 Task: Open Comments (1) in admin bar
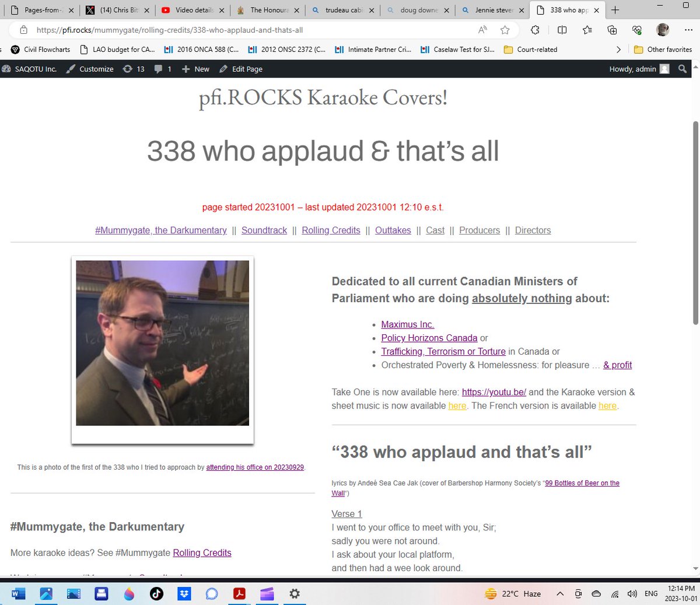(163, 69)
